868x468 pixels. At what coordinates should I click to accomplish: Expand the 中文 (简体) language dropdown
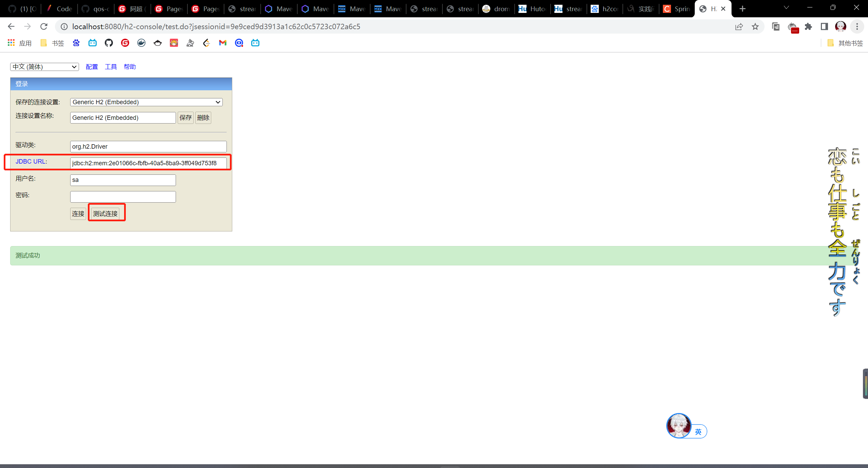44,67
